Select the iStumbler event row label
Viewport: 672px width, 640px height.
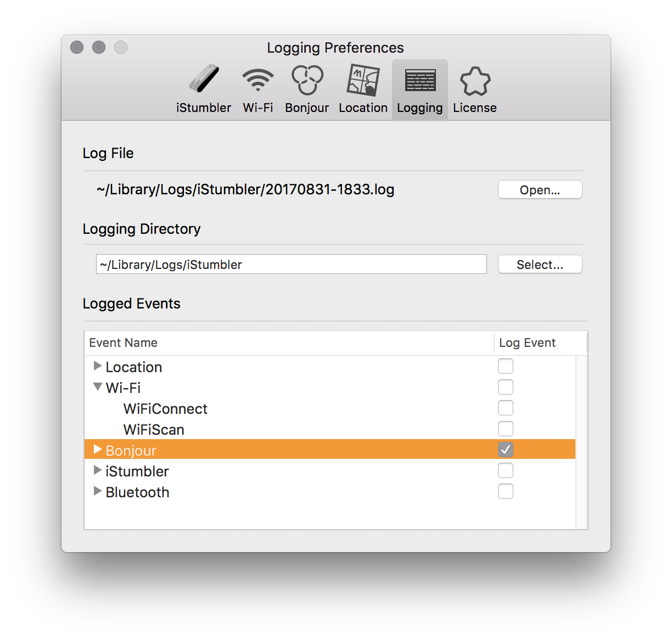pyautogui.click(x=137, y=471)
